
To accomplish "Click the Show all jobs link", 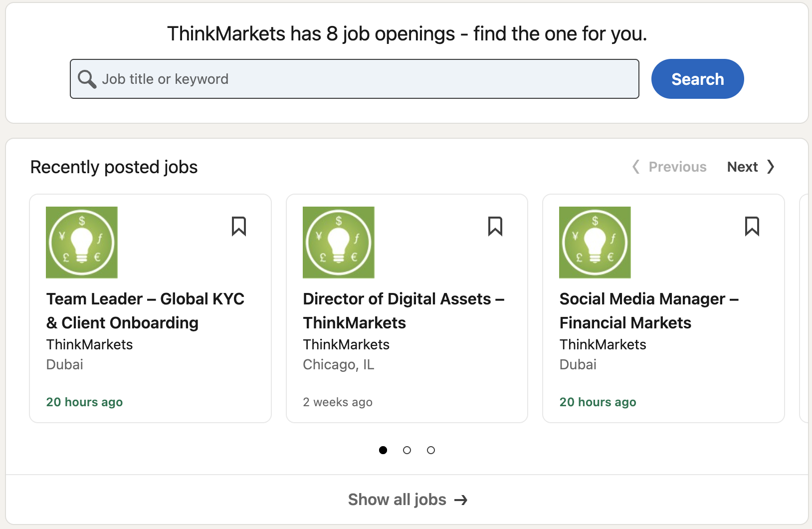I will (x=397, y=500).
